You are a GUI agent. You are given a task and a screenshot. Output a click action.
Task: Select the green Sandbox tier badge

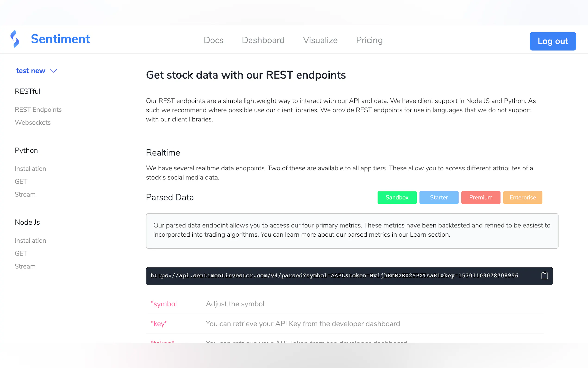click(397, 197)
